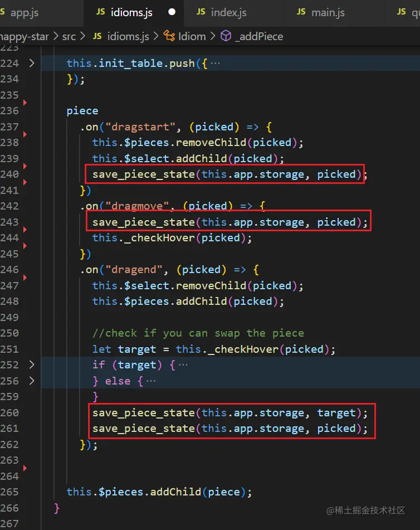Click the breadcrumb chevron after src
This screenshot has width=420, height=530.
[83, 36]
